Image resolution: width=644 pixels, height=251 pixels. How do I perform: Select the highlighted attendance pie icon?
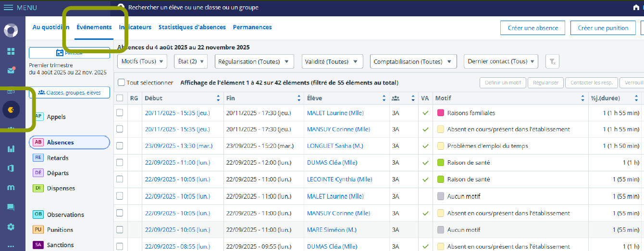pos(11,110)
